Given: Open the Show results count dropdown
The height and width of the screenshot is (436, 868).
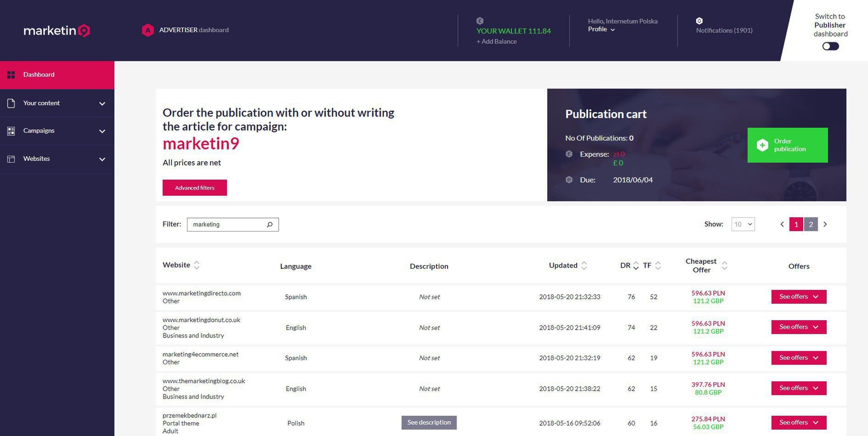Looking at the screenshot, I should click(x=743, y=224).
